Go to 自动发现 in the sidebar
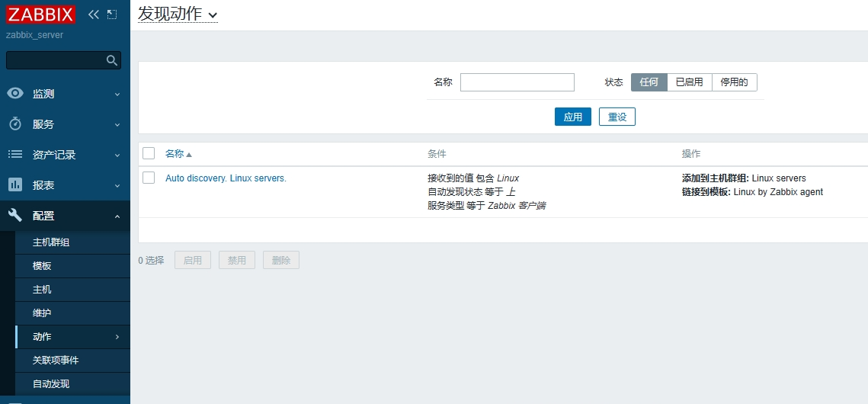The width and height of the screenshot is (868, 404). pos(51,384)
